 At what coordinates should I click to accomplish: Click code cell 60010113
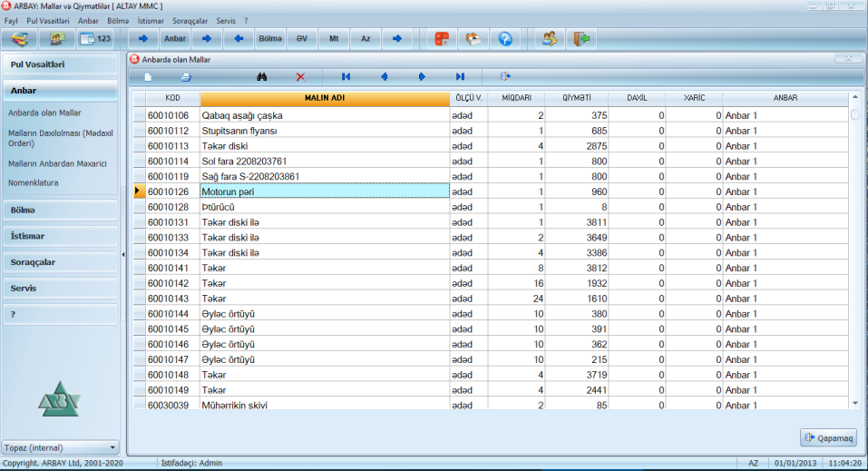[172, 146]
